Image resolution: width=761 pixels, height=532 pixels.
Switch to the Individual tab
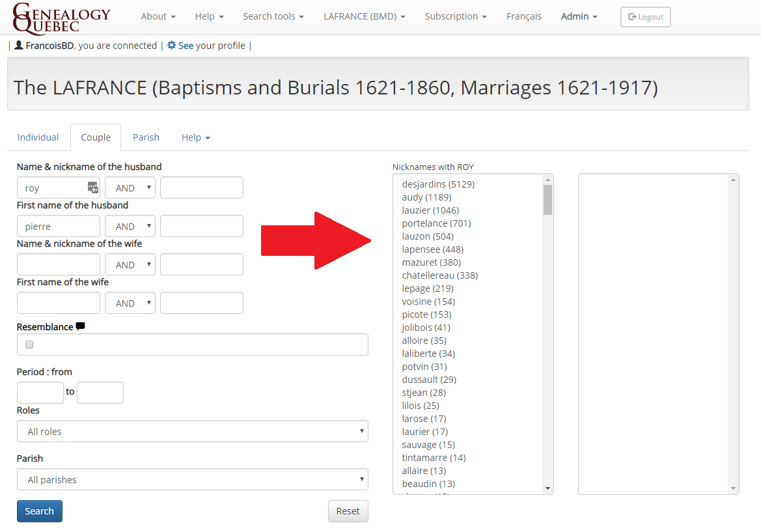[38, 137]
